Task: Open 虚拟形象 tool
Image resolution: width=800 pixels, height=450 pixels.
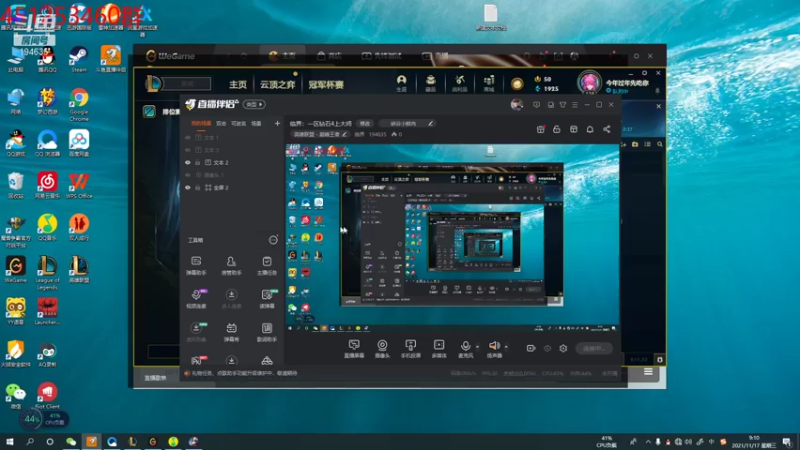Action: 196,332
